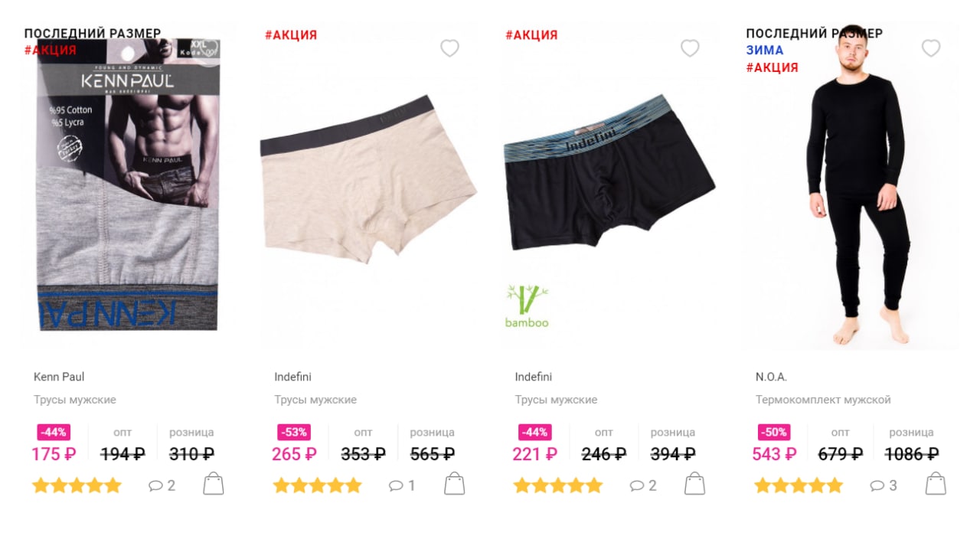Screen dimensions: 980x539
Task: Open the 2 comments on Kenn Paul briefs
Action: pos(162,485)
